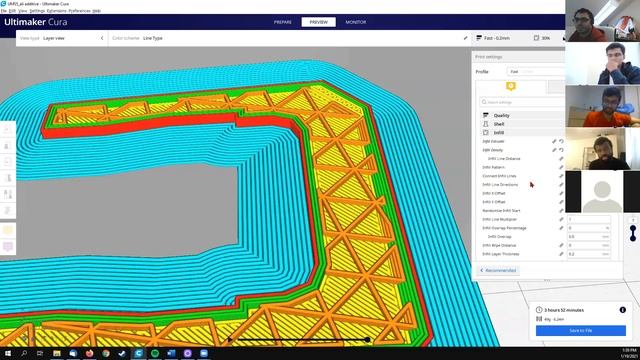Open the Profile dropdown showing Fast
The image size is (640, 360).
tap(536, 71)
